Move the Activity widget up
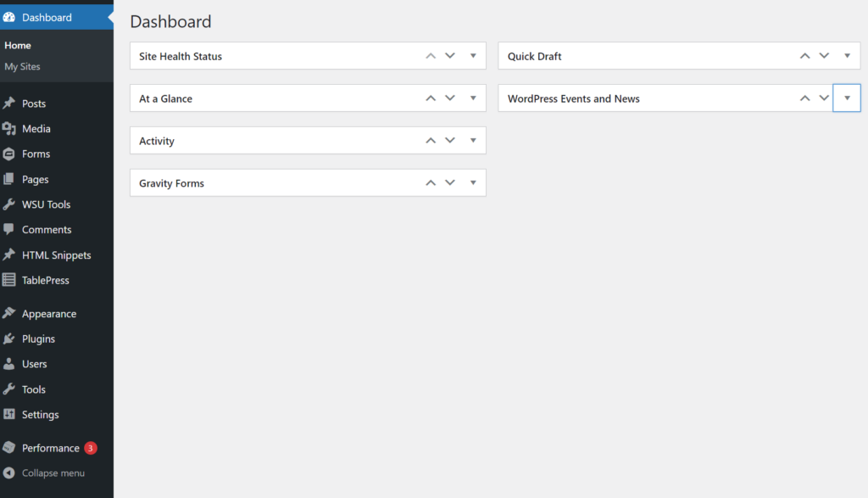The width and height of the screenshot is (868, 498). pos(430,140)
